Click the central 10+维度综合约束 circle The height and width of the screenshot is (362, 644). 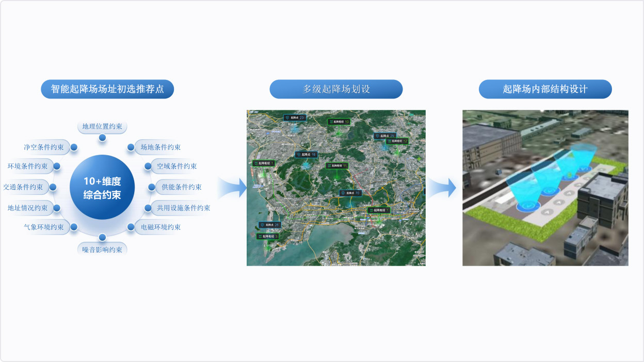click(x=102, y=188)
